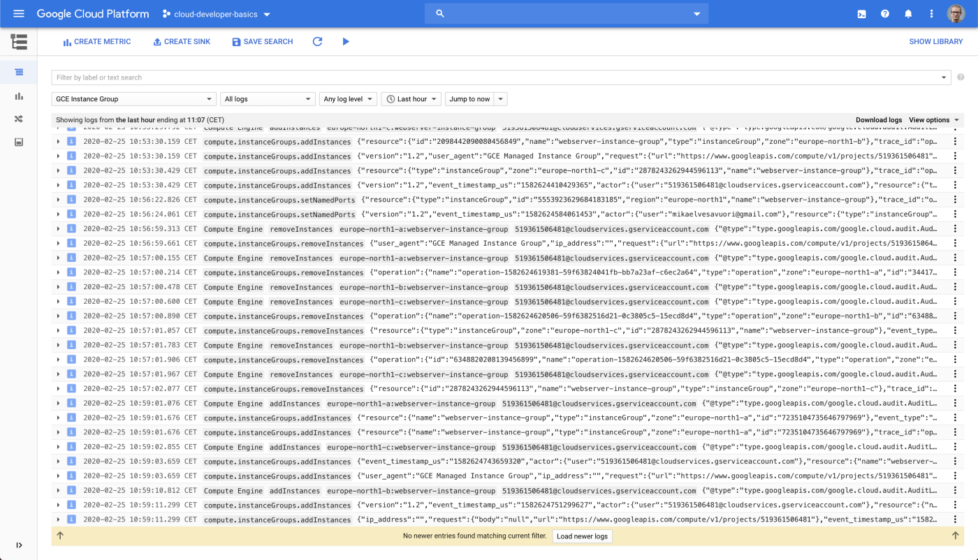This screenshot has width=978, height=560.
Task: Click CREATE SINK button
Action: coord(182,42)
